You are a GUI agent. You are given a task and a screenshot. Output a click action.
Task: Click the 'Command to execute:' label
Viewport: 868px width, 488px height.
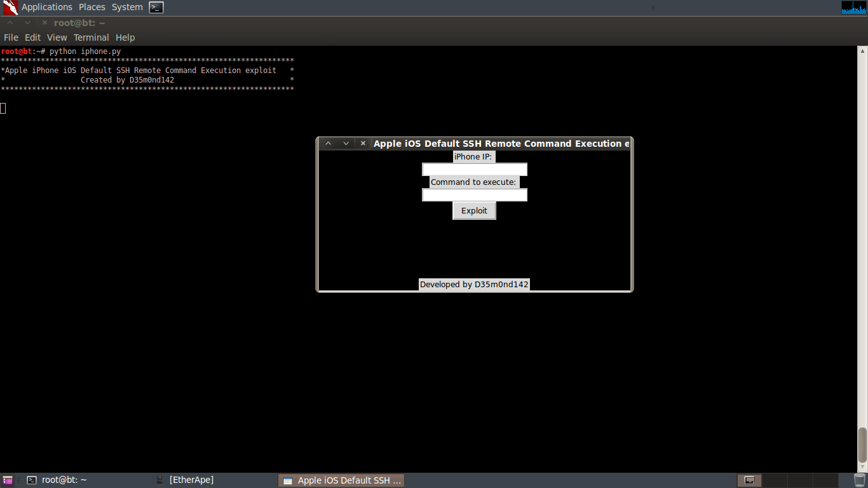(x=473, y=182)
